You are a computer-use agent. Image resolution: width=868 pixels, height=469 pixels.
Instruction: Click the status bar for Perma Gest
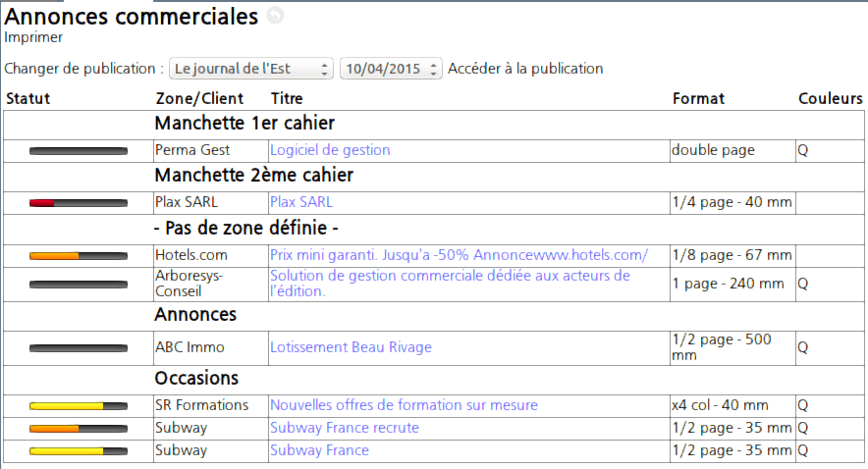[78, 151]
